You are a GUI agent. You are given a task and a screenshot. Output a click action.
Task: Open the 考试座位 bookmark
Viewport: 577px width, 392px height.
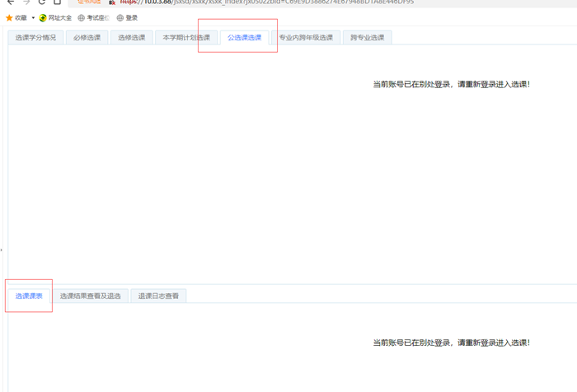(93, 17)
